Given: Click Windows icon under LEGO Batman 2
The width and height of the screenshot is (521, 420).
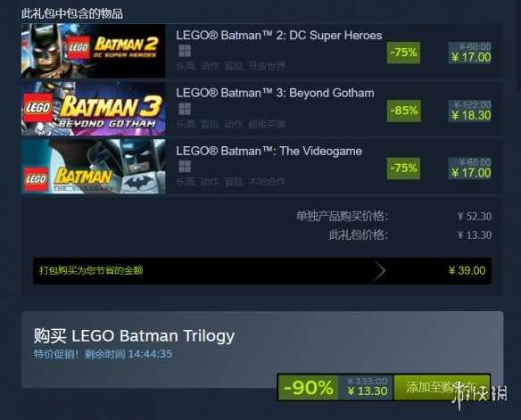Looking at the screenshot, I should 185,51.
